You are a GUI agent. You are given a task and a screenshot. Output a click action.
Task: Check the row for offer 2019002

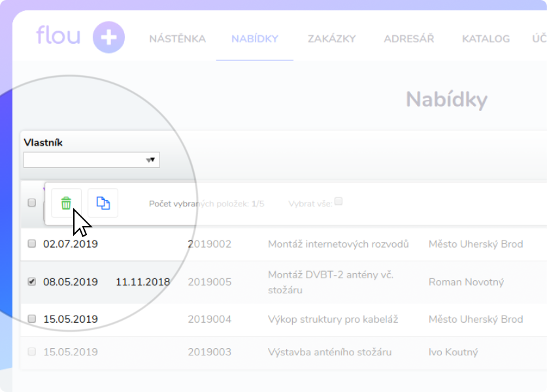click(x=32, y=244)
